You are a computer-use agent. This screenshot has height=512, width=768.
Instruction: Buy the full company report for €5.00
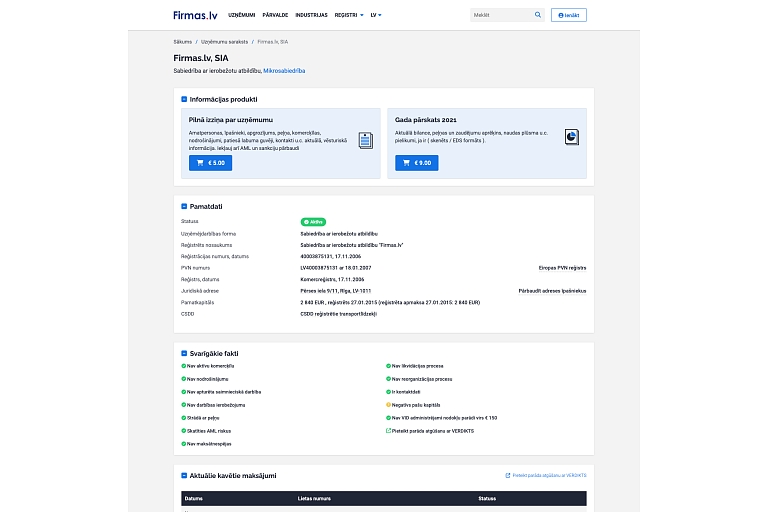[211, 163]
